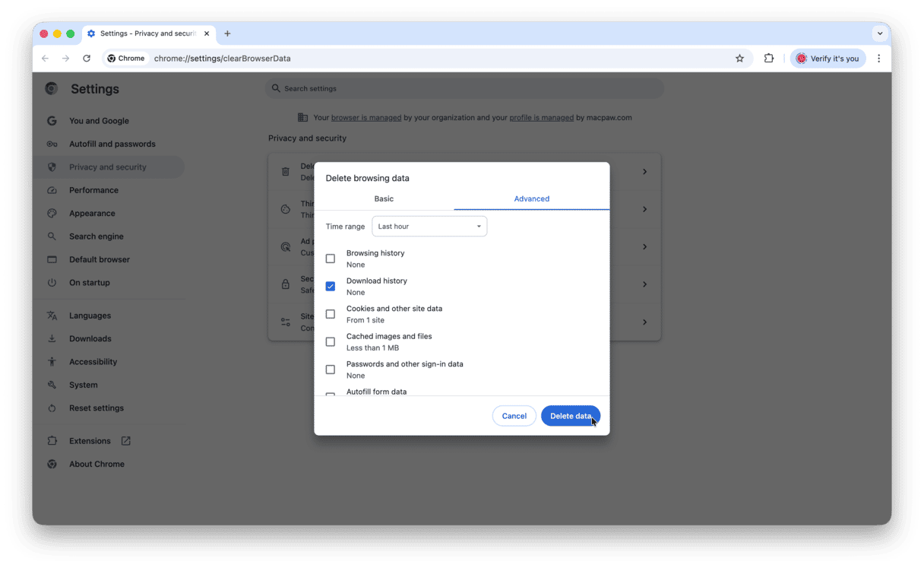Viewport: 924px width, 568px height.
Task: Uncheck the Download history checkbox
Action: 331,287
